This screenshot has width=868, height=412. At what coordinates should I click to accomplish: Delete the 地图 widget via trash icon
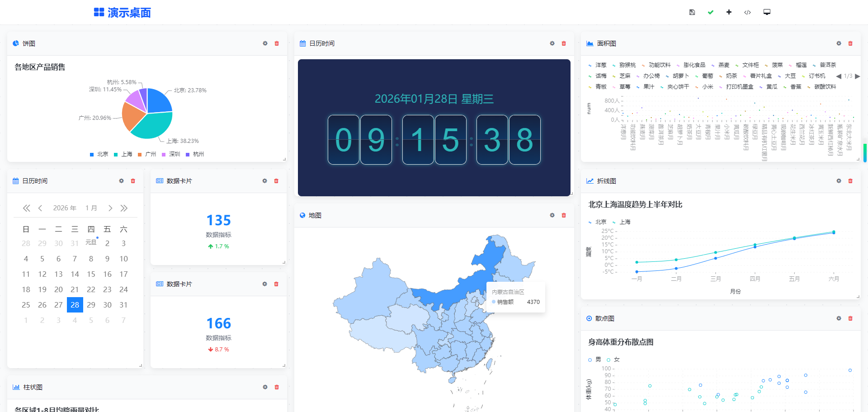[x=563, y=215]
